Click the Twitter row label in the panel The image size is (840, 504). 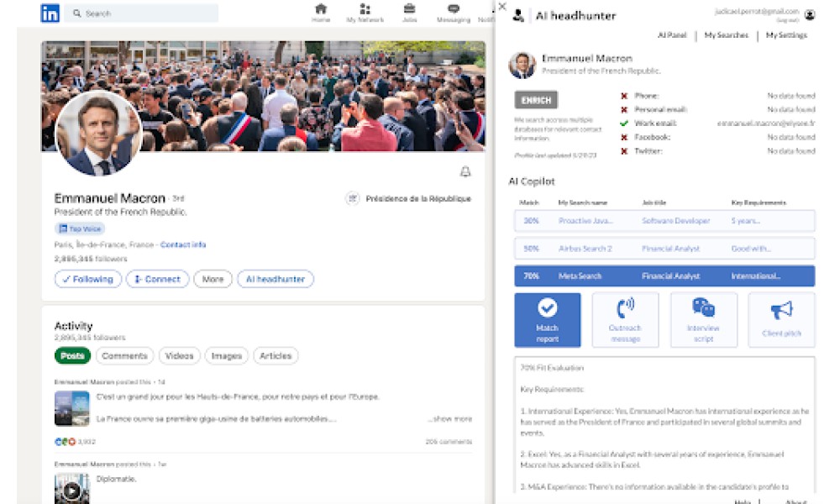648,151
